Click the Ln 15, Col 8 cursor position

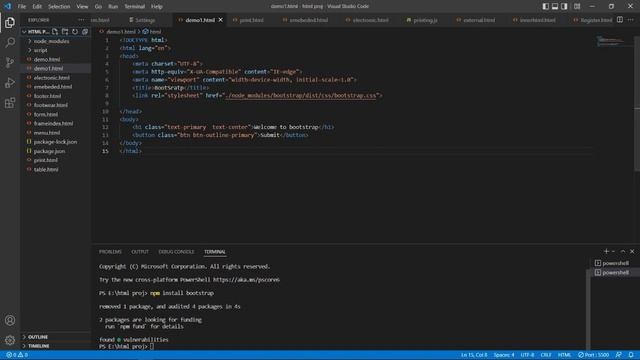coord(474,355)
